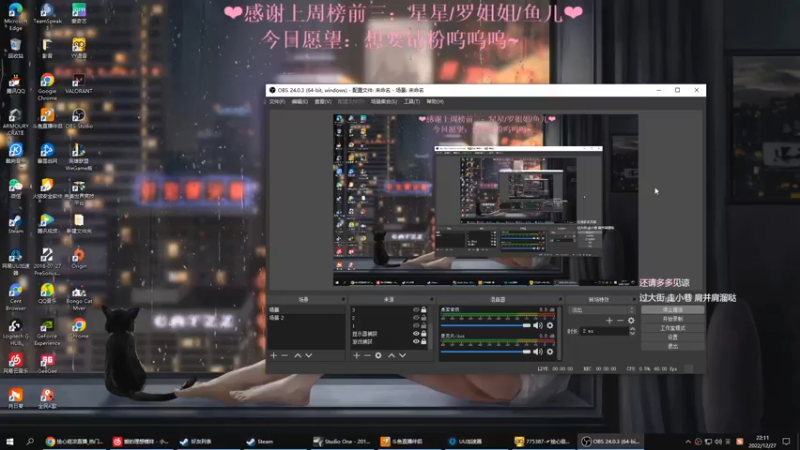Pop out the 混音器 dock panel
Screen dimensions: 800x450
coord(560,299)
